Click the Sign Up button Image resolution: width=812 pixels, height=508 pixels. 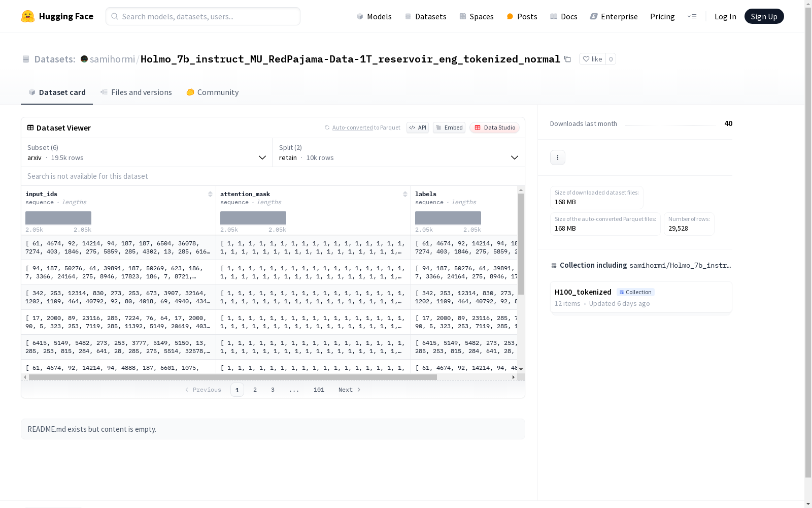pos(764,16)
